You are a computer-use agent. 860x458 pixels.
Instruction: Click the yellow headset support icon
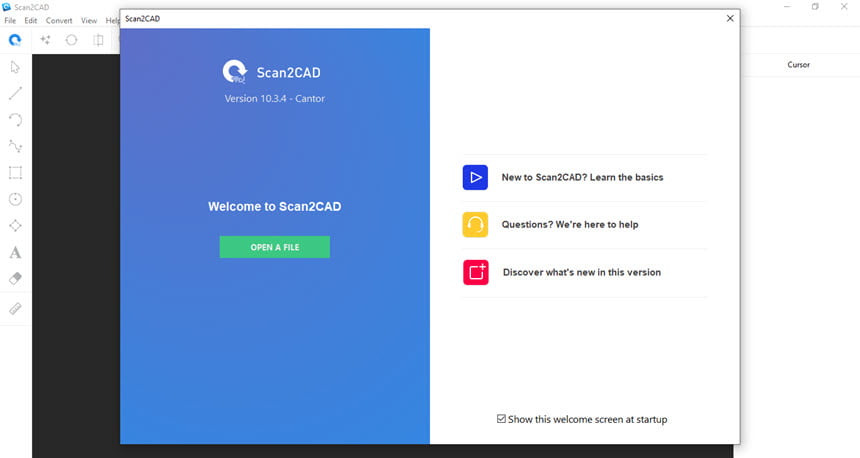475,224
